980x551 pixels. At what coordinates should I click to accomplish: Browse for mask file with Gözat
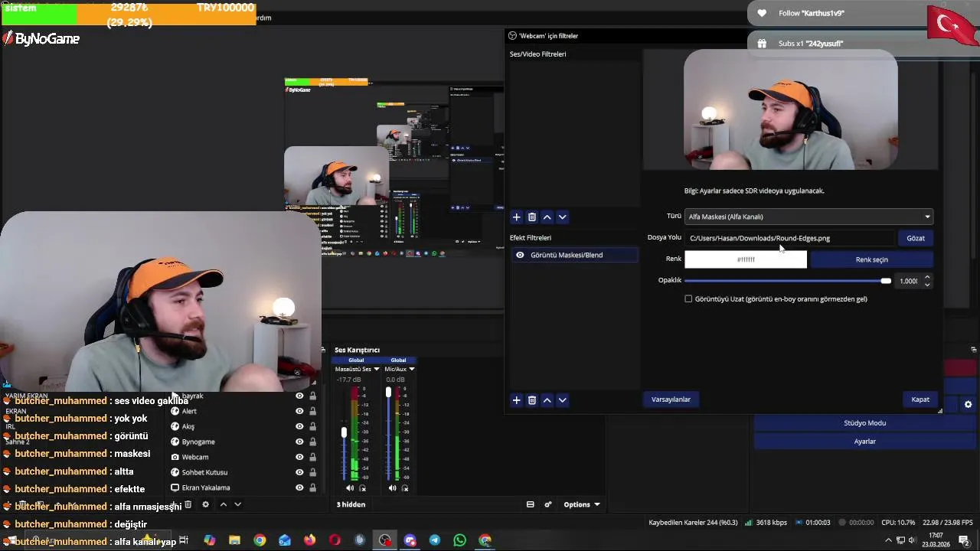[x=916, y=238]
